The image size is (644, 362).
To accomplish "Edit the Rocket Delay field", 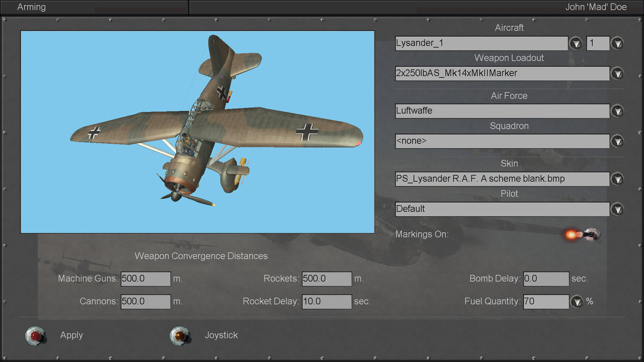I will click(327, 302).
